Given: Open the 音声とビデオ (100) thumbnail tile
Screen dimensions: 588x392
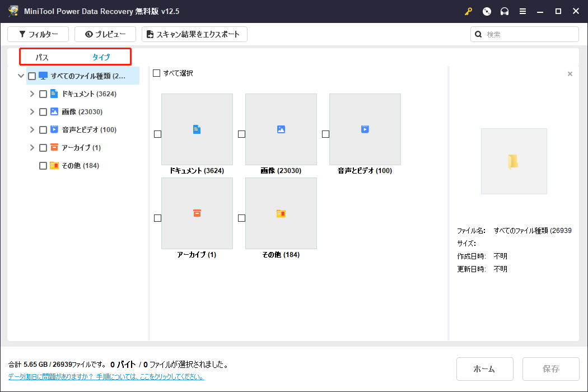Looking at the screenshot, I should click(x=365, y=129).
